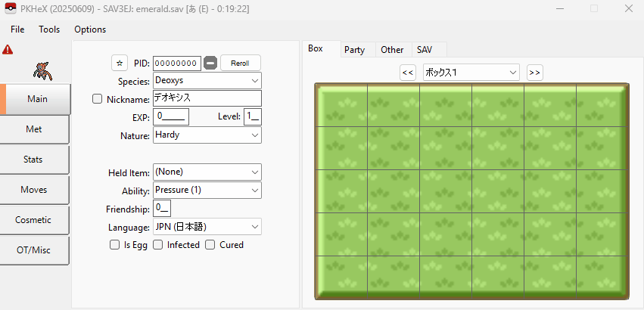This screenshot has width=644, height=310.
Task: Open the File menu
Action: [x=17, y=29]
